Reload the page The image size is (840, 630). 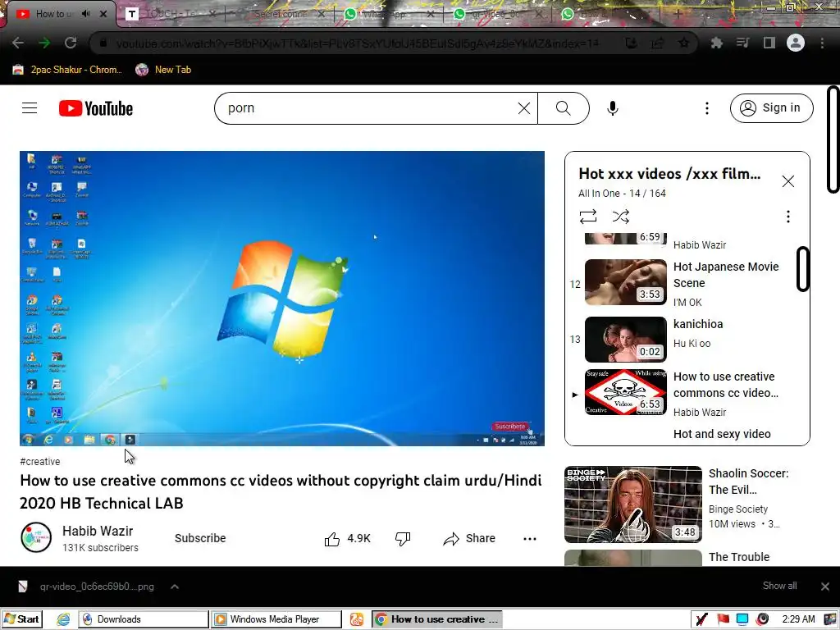[x=71, y=43]
